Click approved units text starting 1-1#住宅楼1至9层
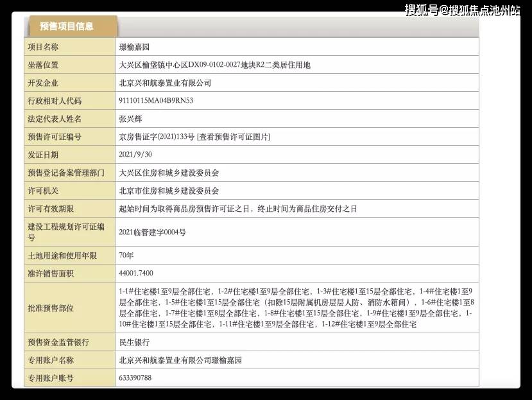Viewport: 532px width, 400px height. click(x=296, y=308)
